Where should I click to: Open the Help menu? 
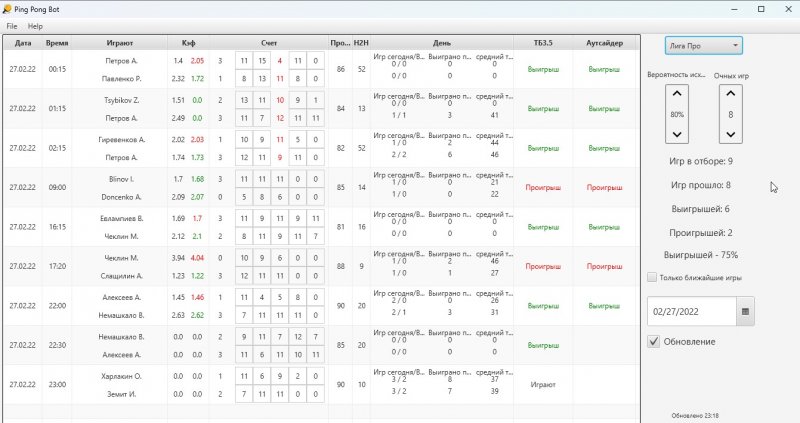pos(35,25)
